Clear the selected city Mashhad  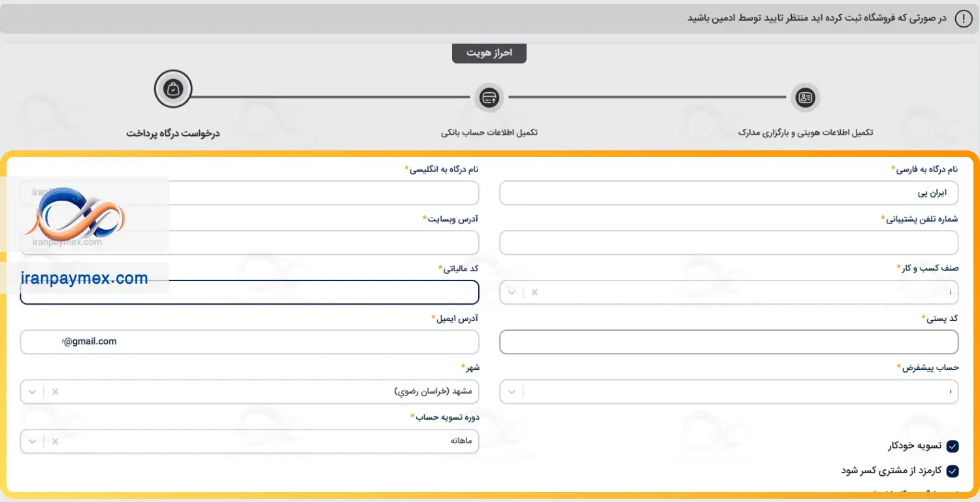tap(55, 392)
